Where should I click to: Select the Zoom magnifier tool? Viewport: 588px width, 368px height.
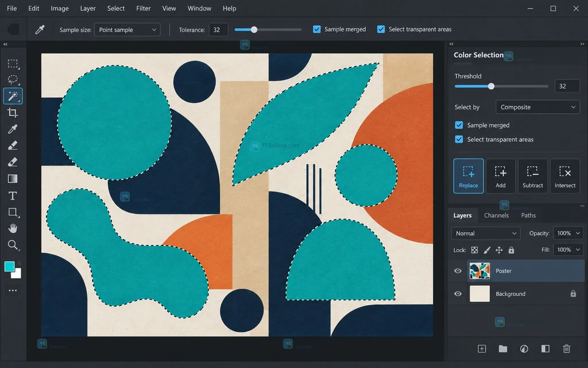pos(13,245)
